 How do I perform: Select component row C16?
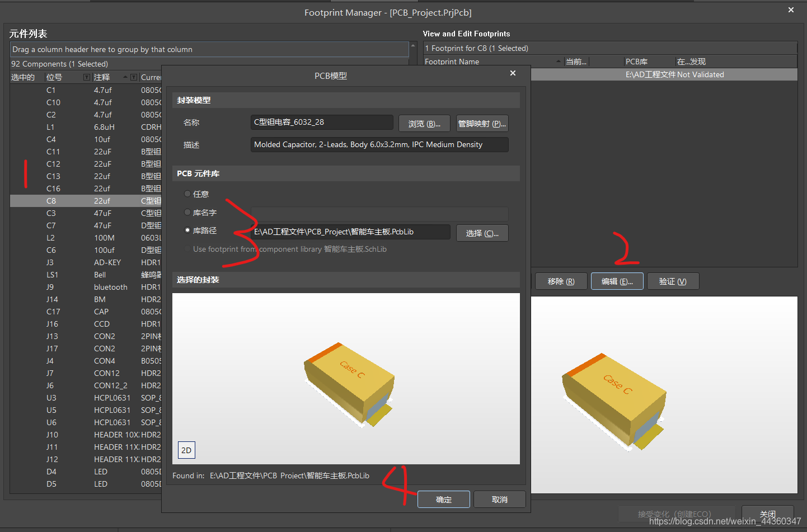[x=86, y=189]
